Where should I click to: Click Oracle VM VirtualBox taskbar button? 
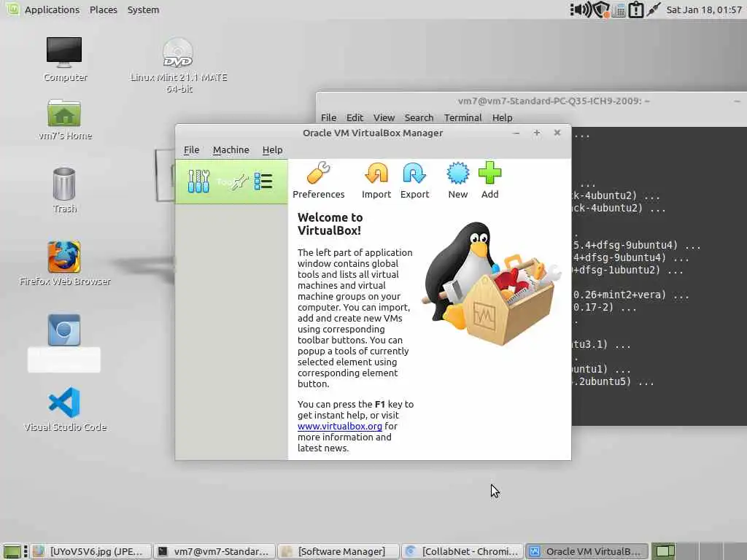(587, 551)
